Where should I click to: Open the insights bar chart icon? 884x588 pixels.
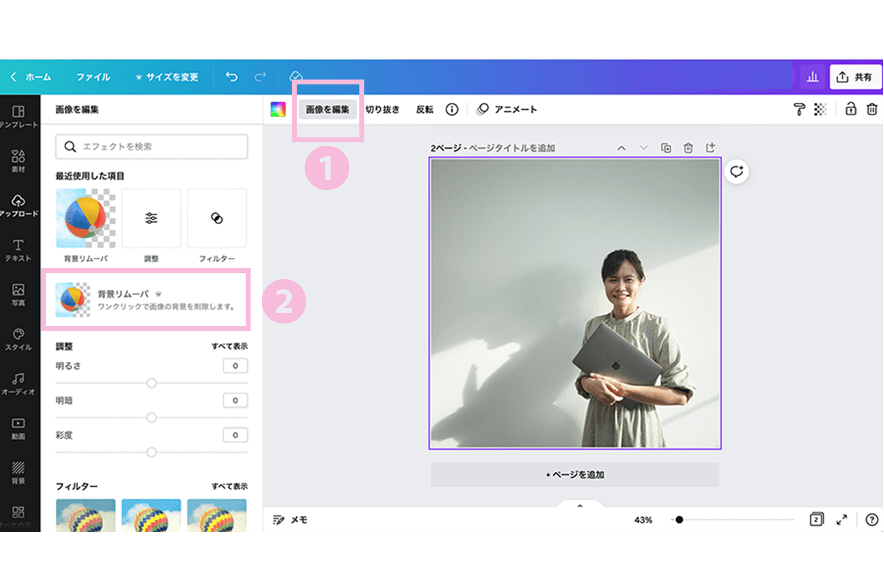[x=812, y=77]
